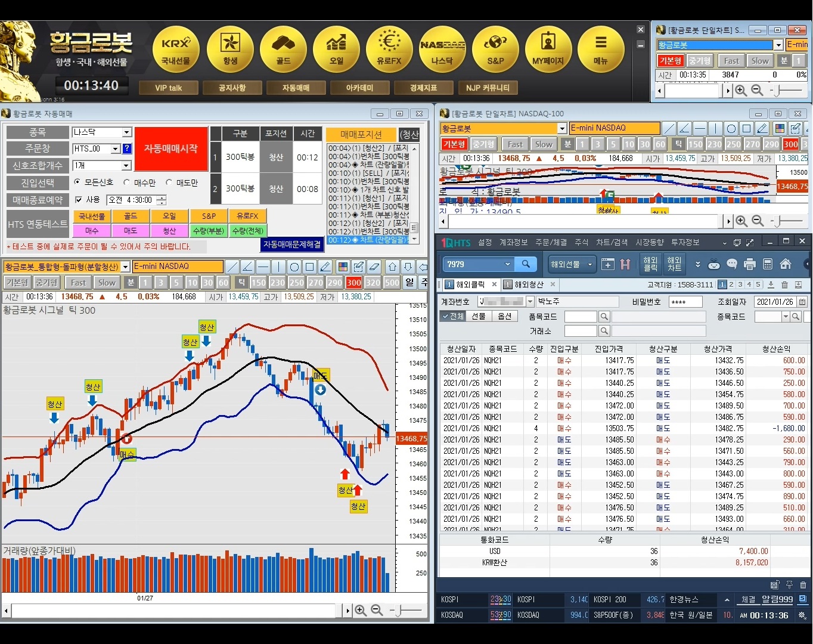The height and width of the screenshot is (644, 813).
Task: Open the 황금로봇_통합형-돌파형 strategy dropdown
Action: [125, 267]
